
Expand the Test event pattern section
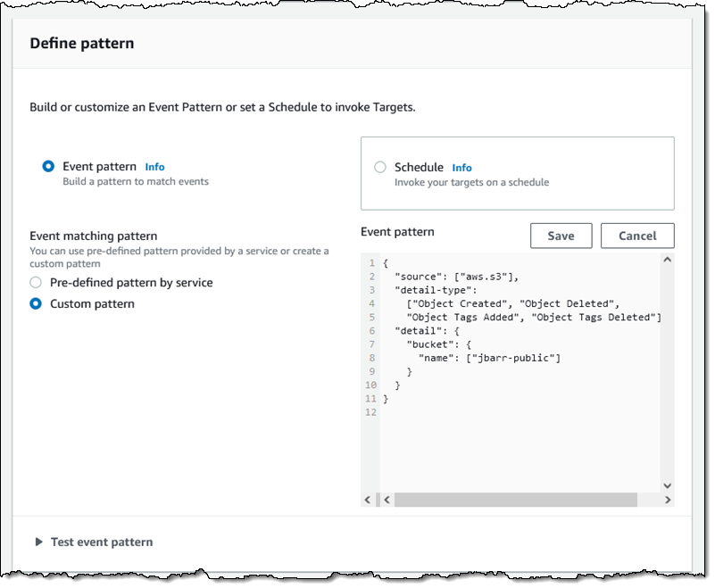click(x=38, y=542)
